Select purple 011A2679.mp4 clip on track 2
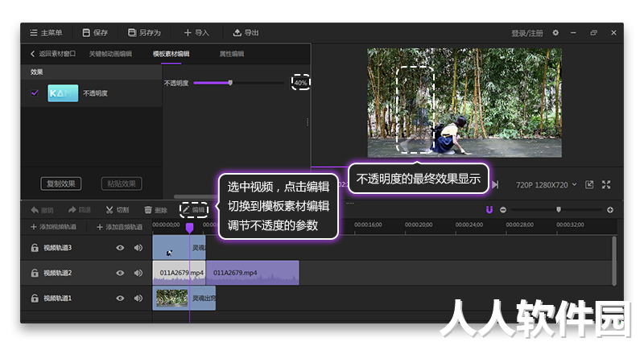 [x=253, y=273]
